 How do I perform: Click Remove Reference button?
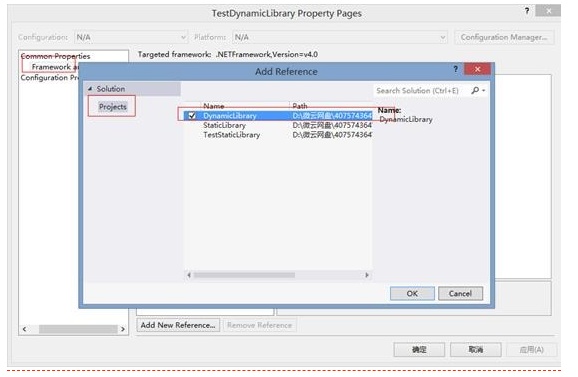259,325
